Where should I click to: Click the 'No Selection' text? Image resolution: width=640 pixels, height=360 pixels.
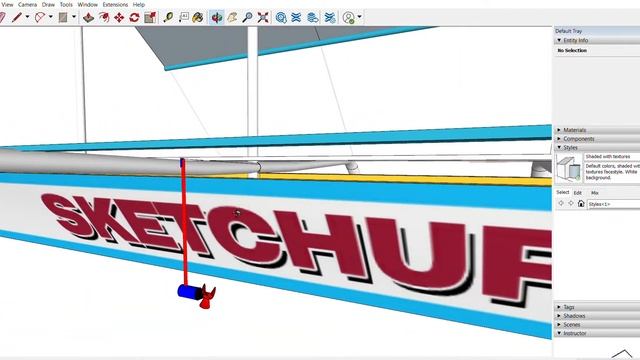[572, 51]
